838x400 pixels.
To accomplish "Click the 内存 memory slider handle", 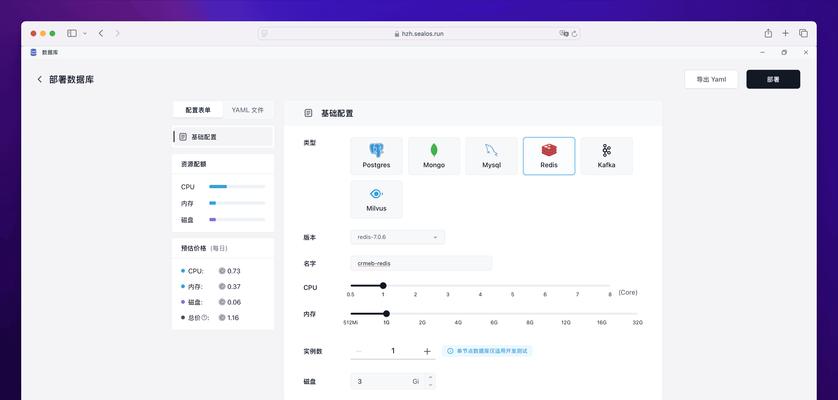I will coord(386,313).
